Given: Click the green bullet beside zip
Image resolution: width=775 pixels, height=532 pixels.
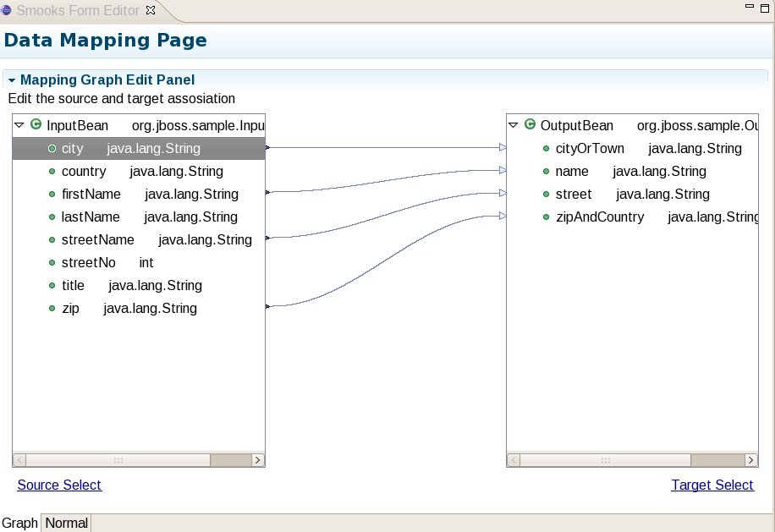Looking at the screenshot, I should 52,308.
